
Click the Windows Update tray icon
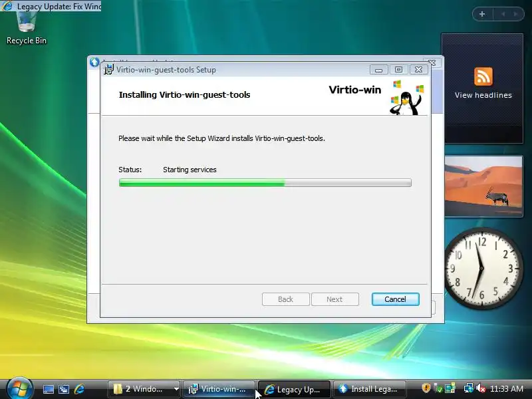pos(451,388)
